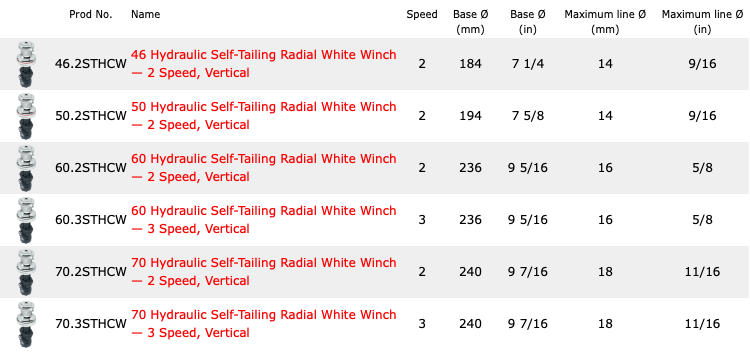Click the Speed column header
Viewport: 750px width, 360px height.
422,14
